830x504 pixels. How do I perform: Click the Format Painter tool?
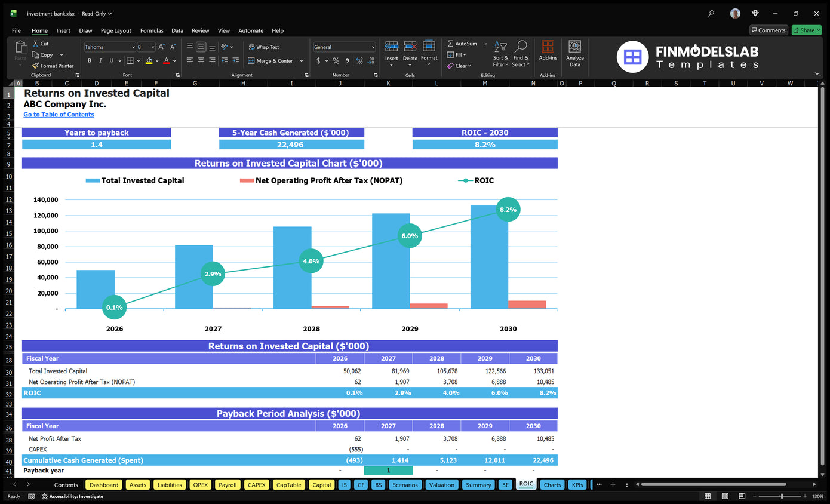click(53, 66)
